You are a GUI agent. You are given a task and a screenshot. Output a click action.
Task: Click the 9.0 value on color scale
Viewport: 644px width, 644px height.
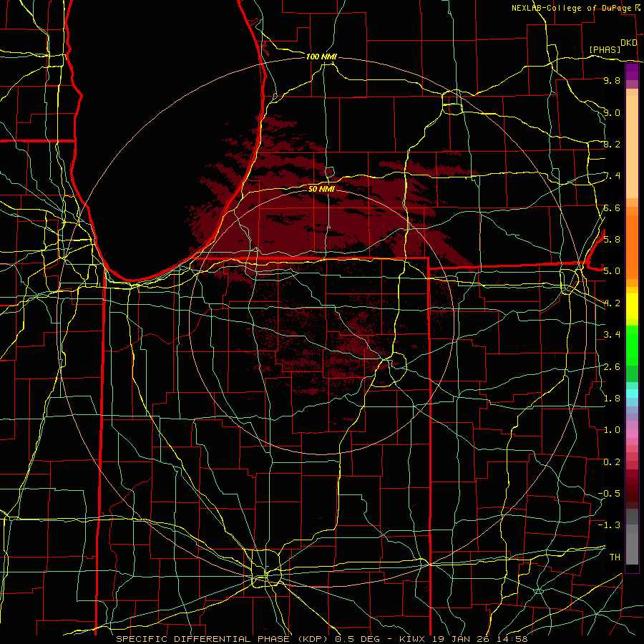coord(612,112)
